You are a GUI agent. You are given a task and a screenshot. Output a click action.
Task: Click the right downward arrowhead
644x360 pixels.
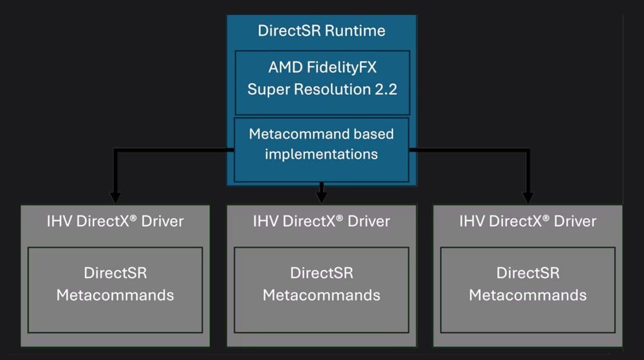528,197
